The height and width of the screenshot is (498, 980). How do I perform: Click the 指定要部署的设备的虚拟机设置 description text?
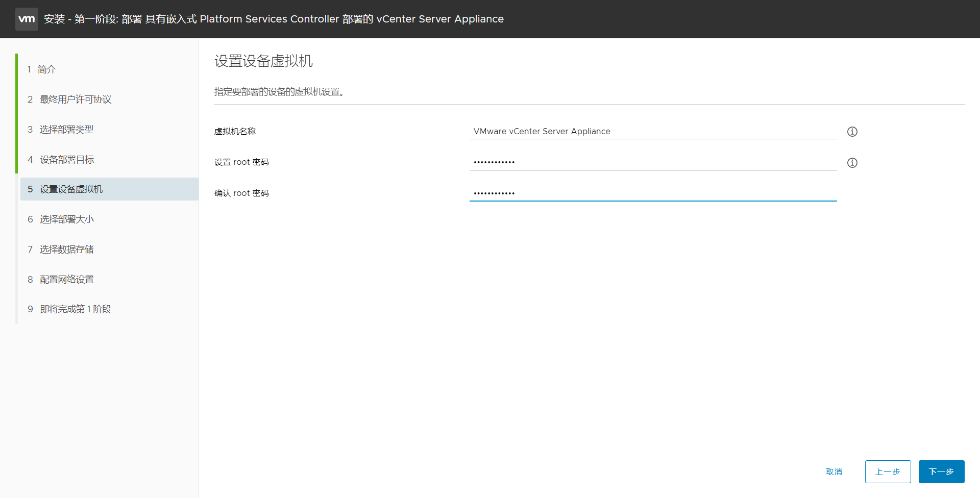[279, 92]
